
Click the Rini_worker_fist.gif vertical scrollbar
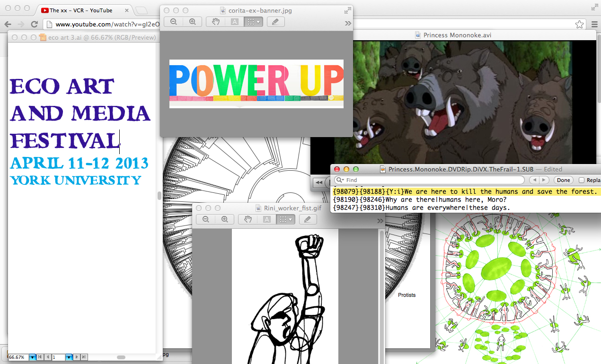[x=382, y=296]
